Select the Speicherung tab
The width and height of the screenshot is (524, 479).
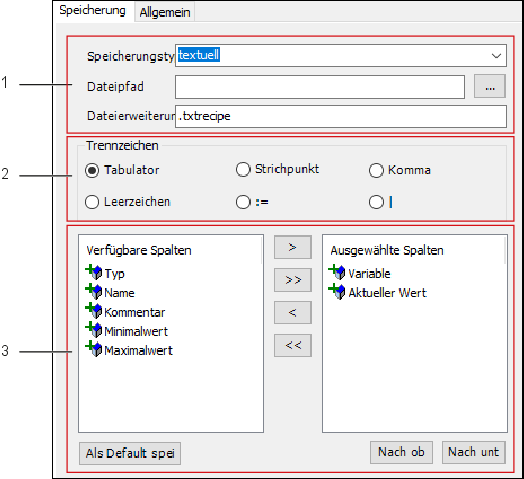tap(93, 11)
